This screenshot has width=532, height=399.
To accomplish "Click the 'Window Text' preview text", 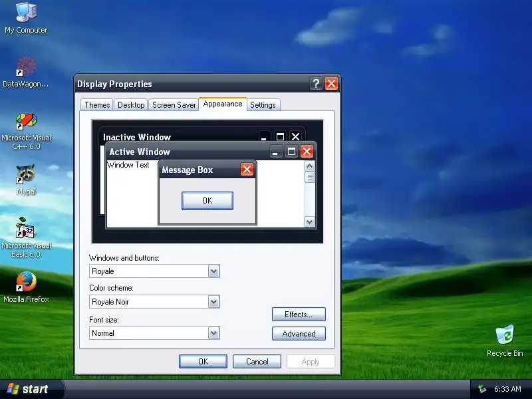I will pos(128,165).
